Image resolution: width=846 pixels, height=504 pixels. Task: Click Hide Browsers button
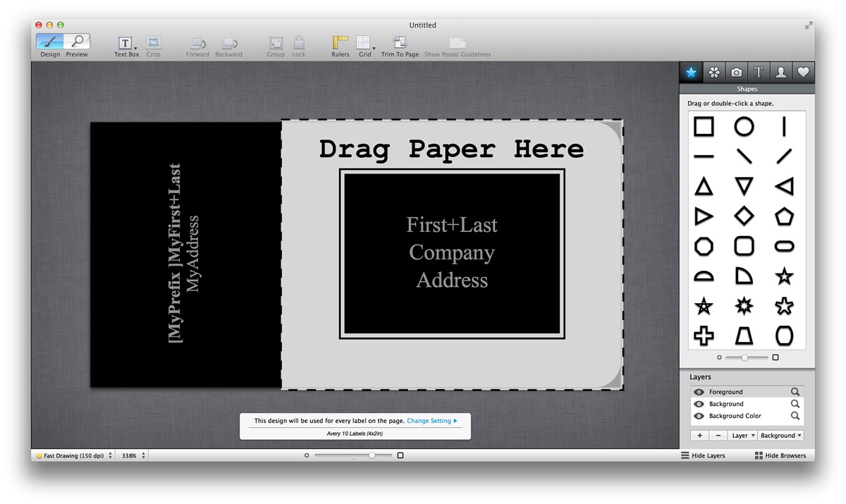click(780, 455)
